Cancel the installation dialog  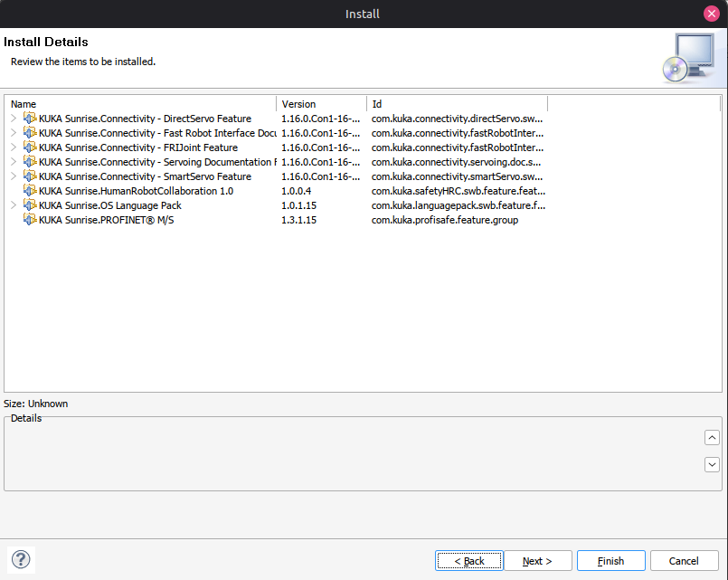click(x=684, y=561)
